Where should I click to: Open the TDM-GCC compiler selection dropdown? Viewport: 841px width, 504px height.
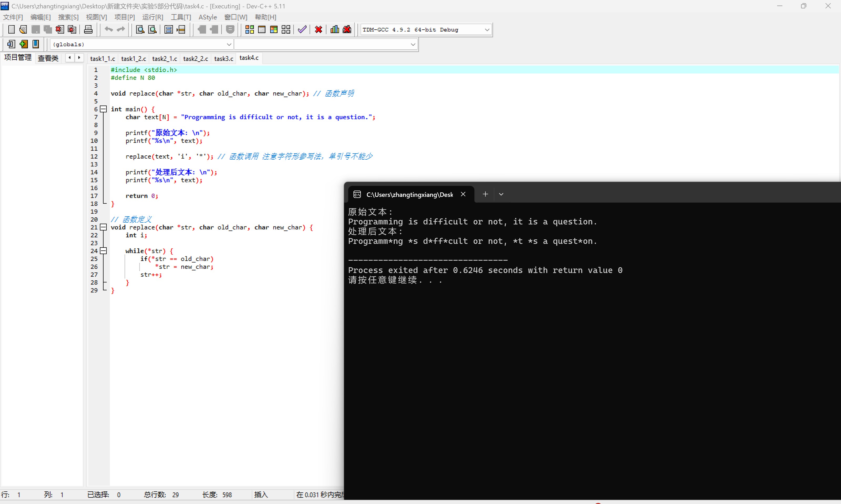tap(487, 30)
